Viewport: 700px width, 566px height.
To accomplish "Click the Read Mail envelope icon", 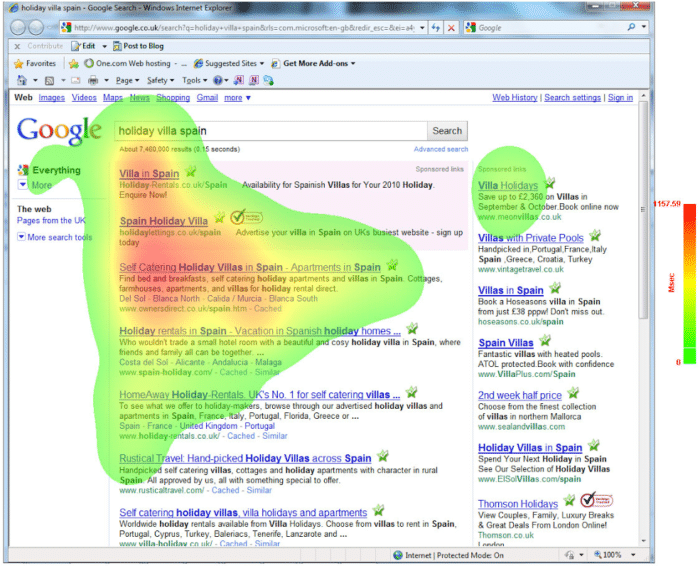I will pos(75,80).
